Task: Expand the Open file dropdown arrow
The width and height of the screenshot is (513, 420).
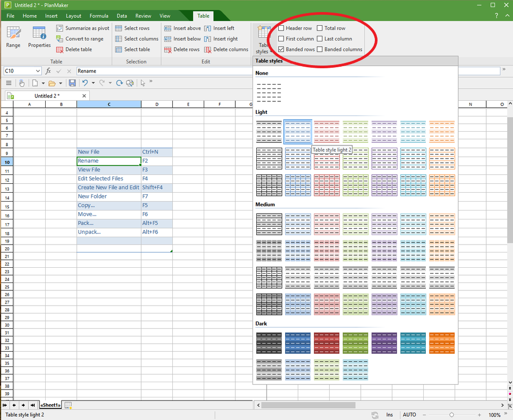Action: coord(60,83)
